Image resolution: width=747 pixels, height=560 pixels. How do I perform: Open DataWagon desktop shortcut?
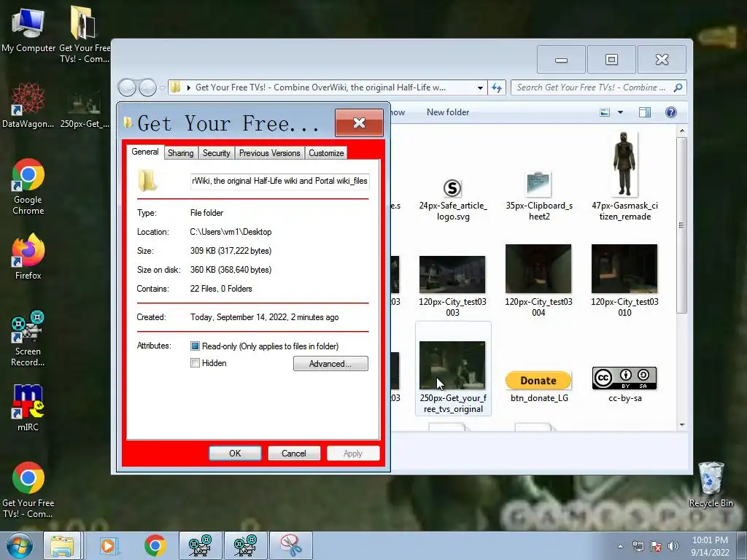pyautogui.click(x=28, y=105)
